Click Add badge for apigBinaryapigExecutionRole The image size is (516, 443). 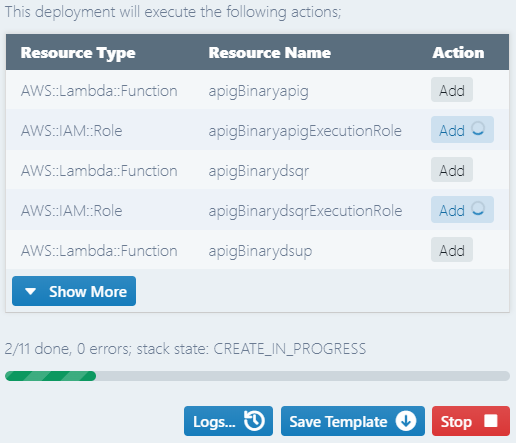point(462,130)
